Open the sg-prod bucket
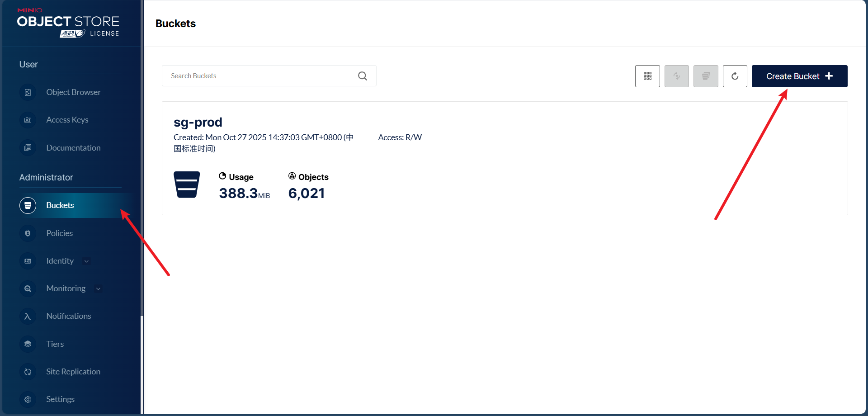This screenshot has width=868, height=416. coord(198,122)
